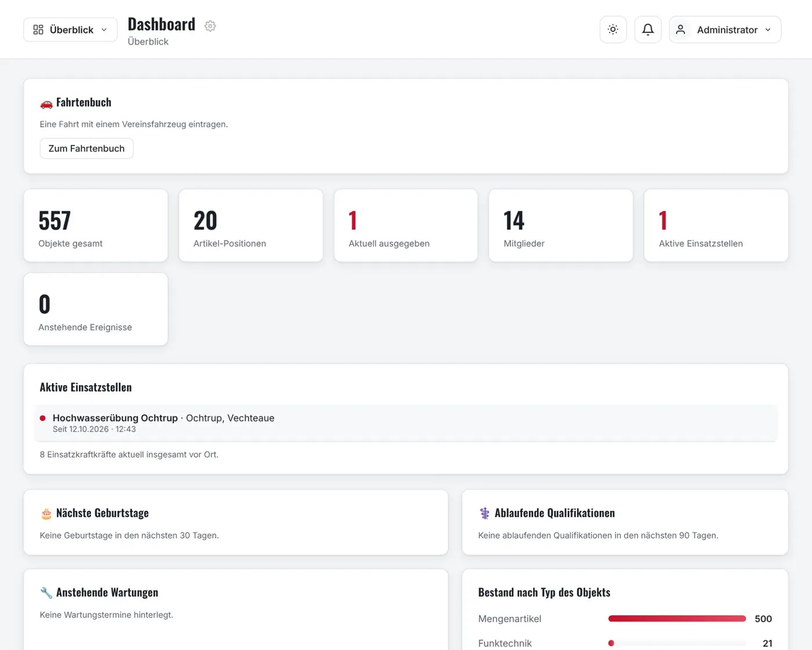Click 'Keine Geburtstage in den nächsten 30 Tagen.'
812x650 pixels.
point(129,535)
